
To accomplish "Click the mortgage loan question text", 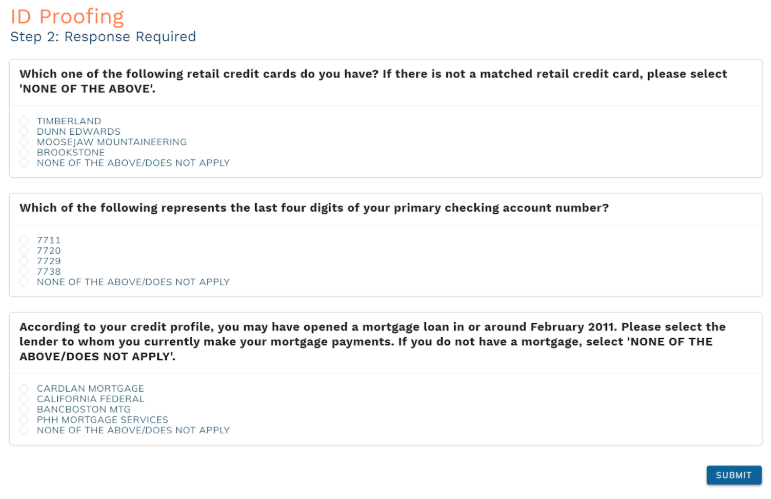I will [x=373, y=342].
